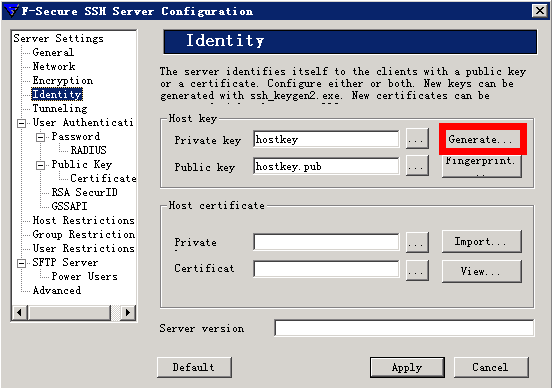Click the F-Secure logo in title bar
This screenshot has width=552, height=388.
(x=11, y=11)
